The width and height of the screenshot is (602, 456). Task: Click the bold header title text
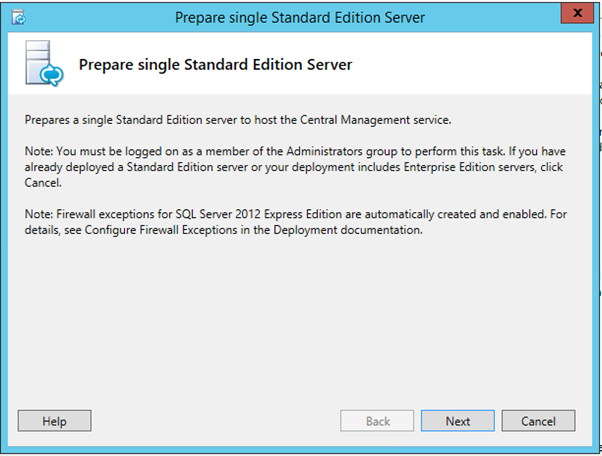215,64
